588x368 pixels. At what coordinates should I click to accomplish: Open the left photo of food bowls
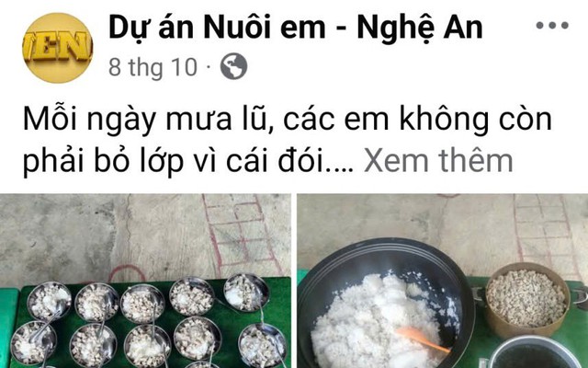tap(145, 281)
